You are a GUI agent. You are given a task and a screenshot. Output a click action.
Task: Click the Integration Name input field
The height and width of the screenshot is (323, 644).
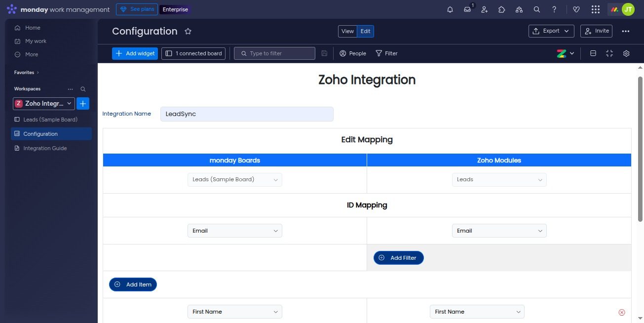pyautogui.click(x=247, y=114)
